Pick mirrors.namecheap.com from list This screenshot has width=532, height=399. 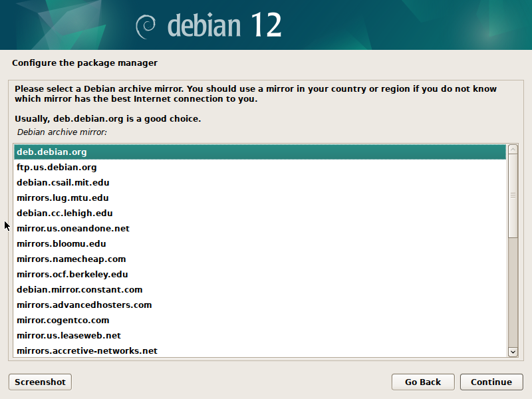(x=260, y=259)
